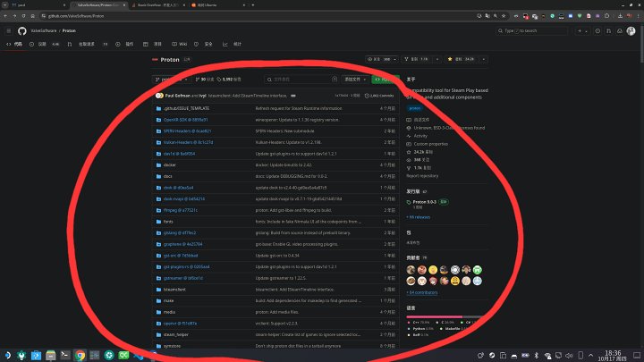Switch to the Code tab
This screenshot has width=644, height=362.
(x=18, y=43)
